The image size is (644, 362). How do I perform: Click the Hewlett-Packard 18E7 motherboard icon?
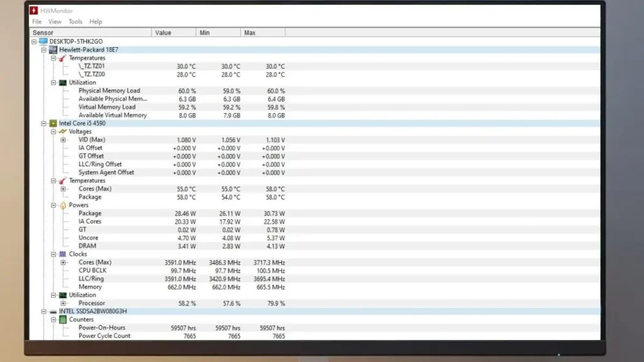[52, 50]
